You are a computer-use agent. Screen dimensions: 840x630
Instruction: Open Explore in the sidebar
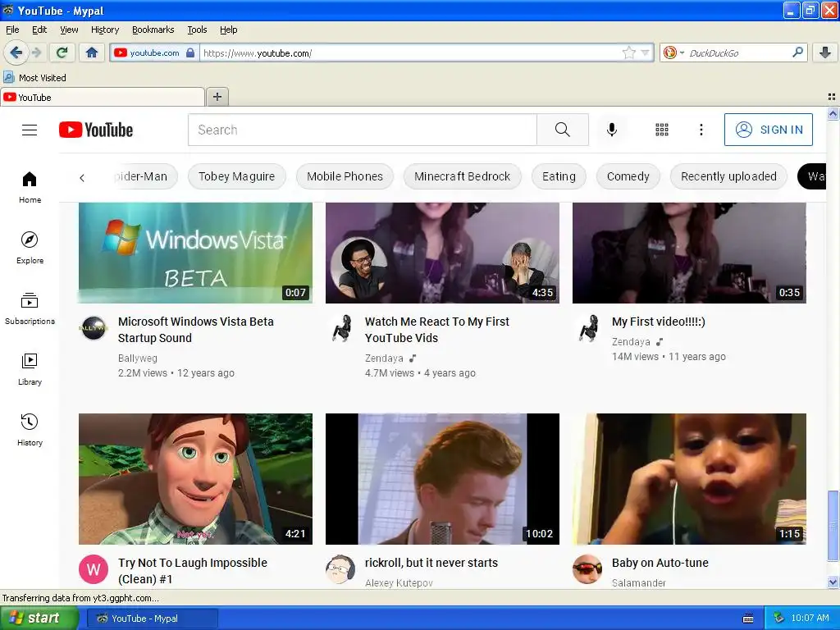point(30,248)
